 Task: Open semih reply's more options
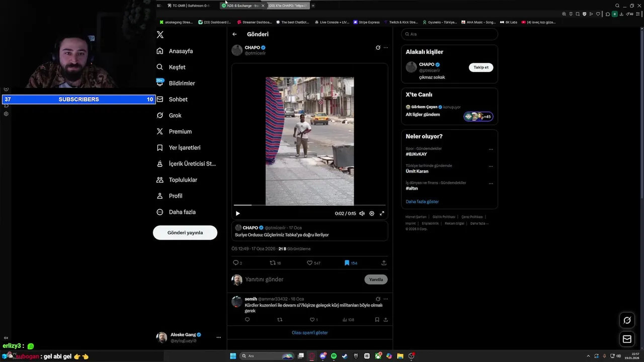coord(386,299)
